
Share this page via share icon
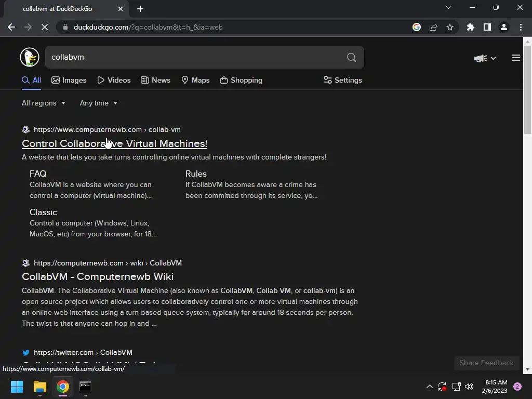(433, 27)
